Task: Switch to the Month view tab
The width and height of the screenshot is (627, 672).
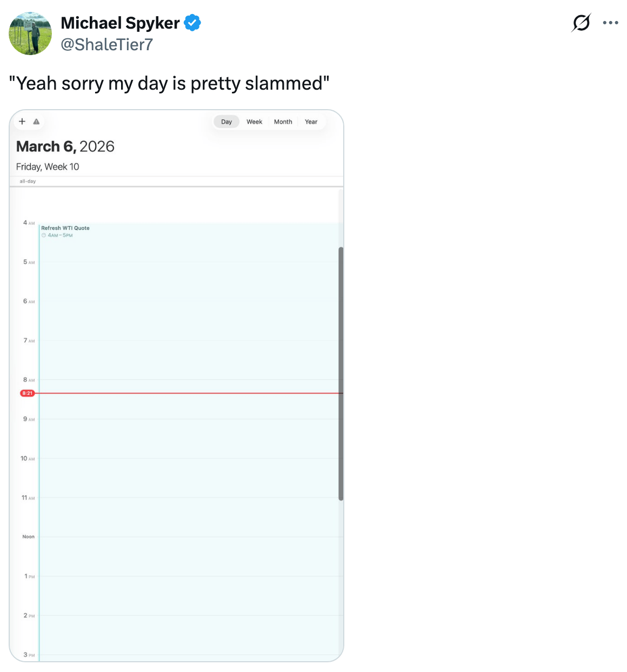Action: coord(283,122)
